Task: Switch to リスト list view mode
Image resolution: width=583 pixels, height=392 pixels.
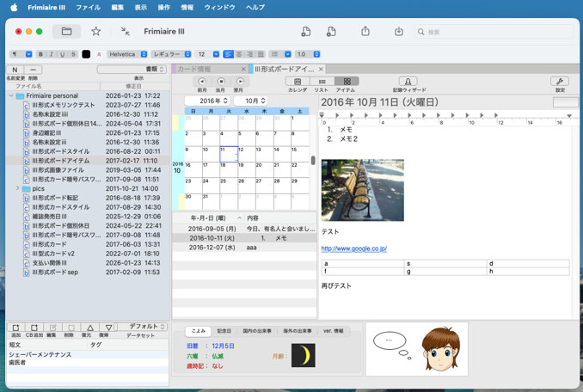Action: (x=322, y=82)
